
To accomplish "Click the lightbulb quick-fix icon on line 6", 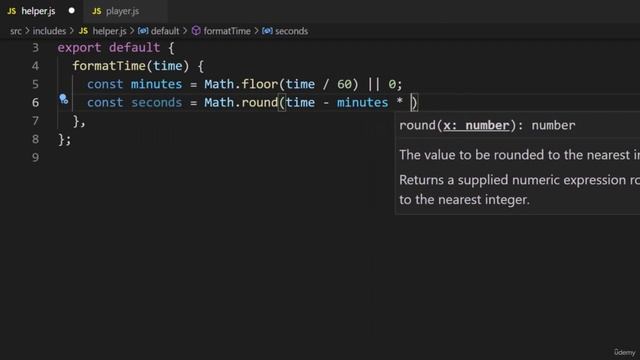I will coord(64,99).
